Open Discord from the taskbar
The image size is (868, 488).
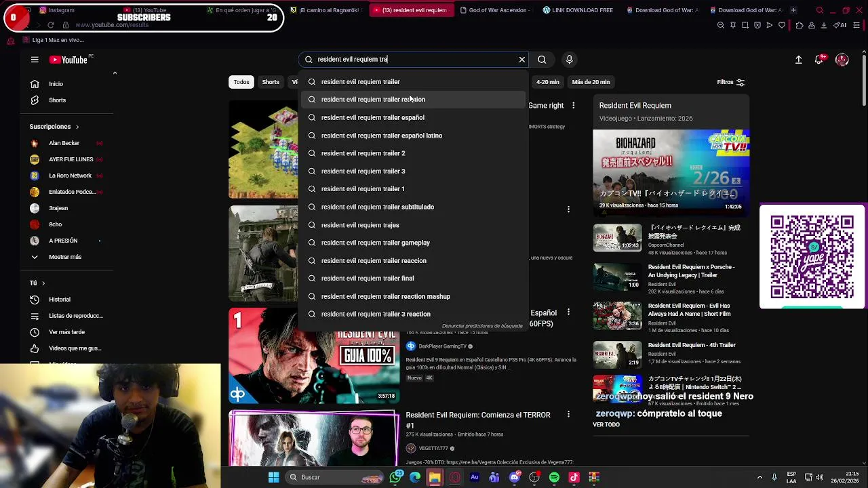515,477
